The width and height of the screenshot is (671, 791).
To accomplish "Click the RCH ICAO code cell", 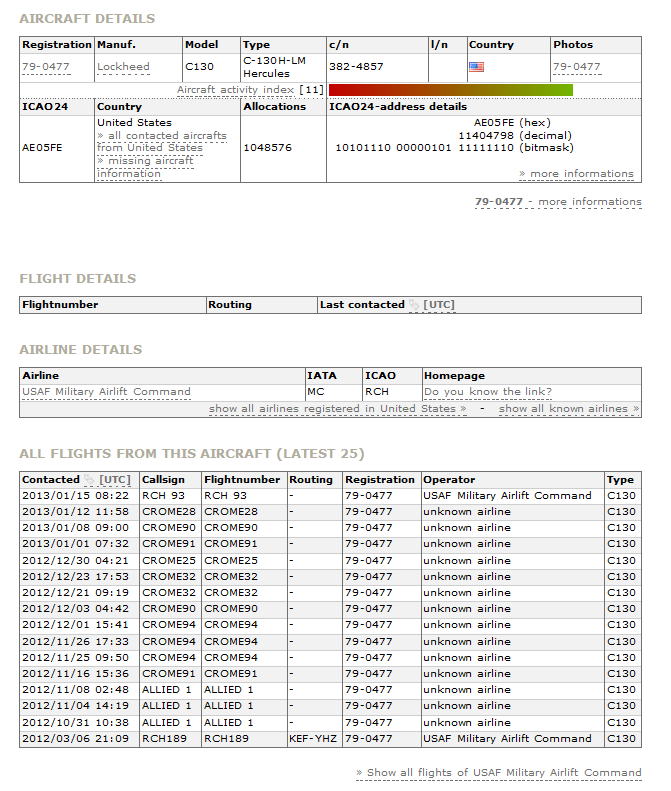I will (392, 392).
